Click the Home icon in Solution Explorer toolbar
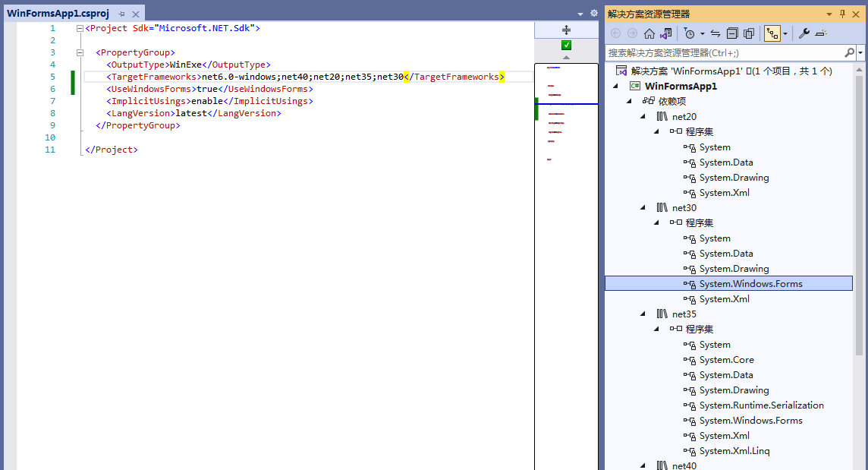This screenshot has height=470, width=868. click(x=649, y=33)
